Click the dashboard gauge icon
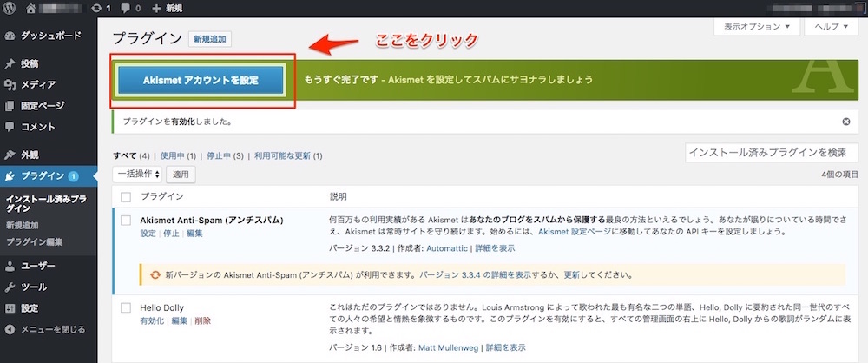Viewport: 868px width, 363px height. pos(10,36)
